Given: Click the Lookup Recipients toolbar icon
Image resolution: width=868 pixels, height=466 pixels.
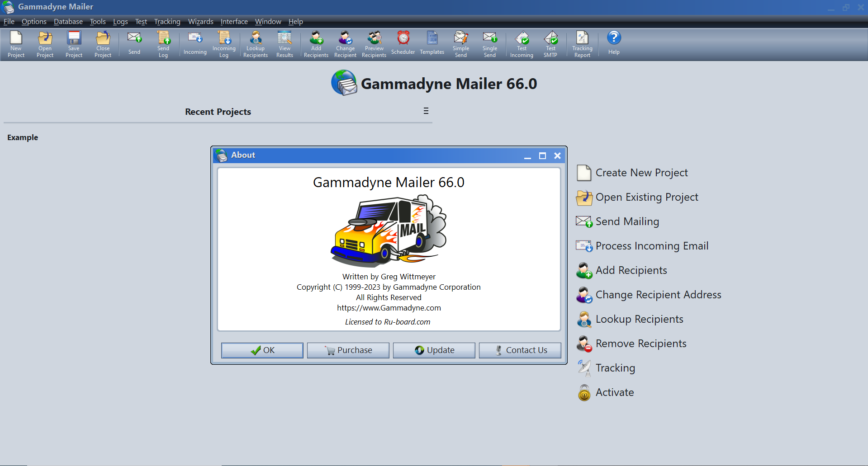Looking at the screenshot, I should pyautogui.click(x=256, y=44).
